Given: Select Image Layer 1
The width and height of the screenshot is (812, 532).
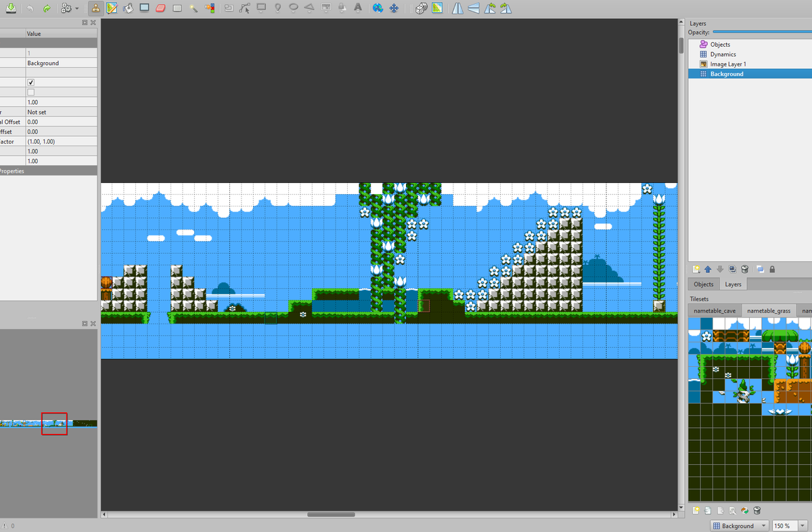Looking at the screenshot, I should 750,64.
